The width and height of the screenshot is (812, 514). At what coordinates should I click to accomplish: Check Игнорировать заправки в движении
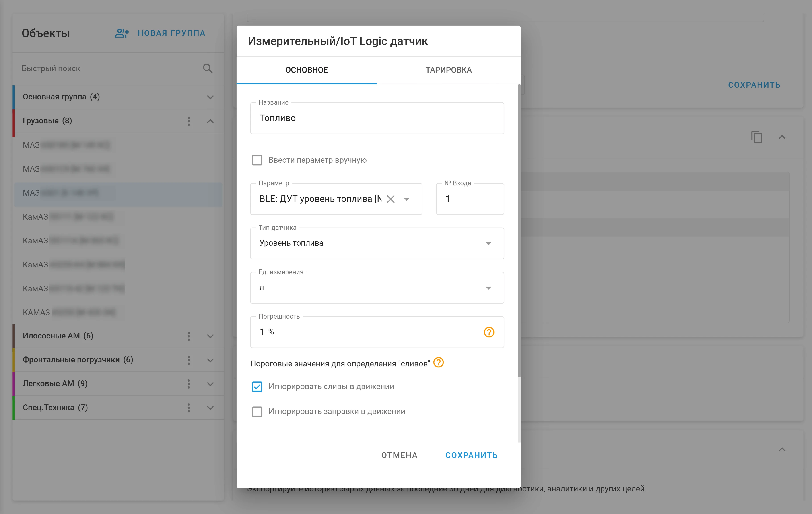click(x=257, y=411)
